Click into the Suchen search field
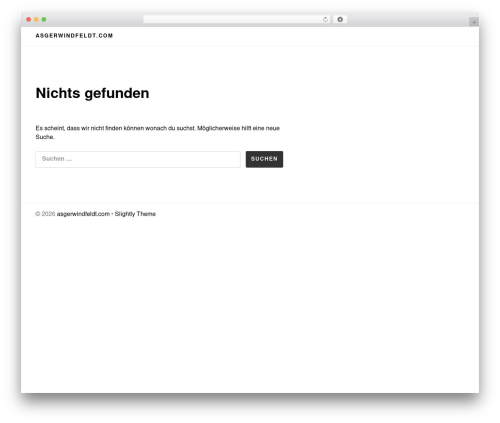500x423 pixels. [138, 159]
